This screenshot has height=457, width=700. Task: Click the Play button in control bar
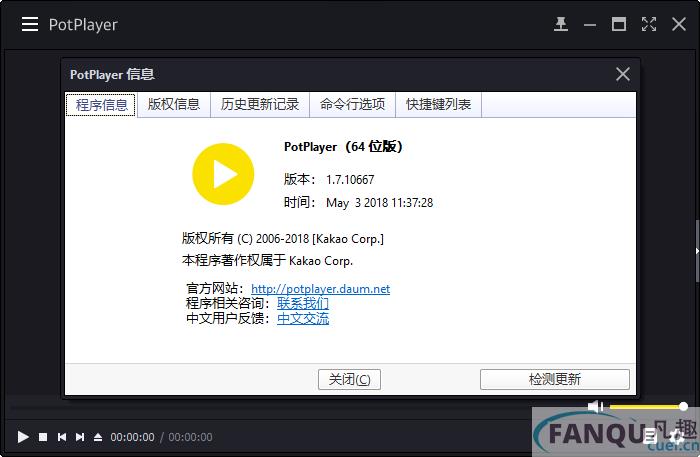(23, 437)
